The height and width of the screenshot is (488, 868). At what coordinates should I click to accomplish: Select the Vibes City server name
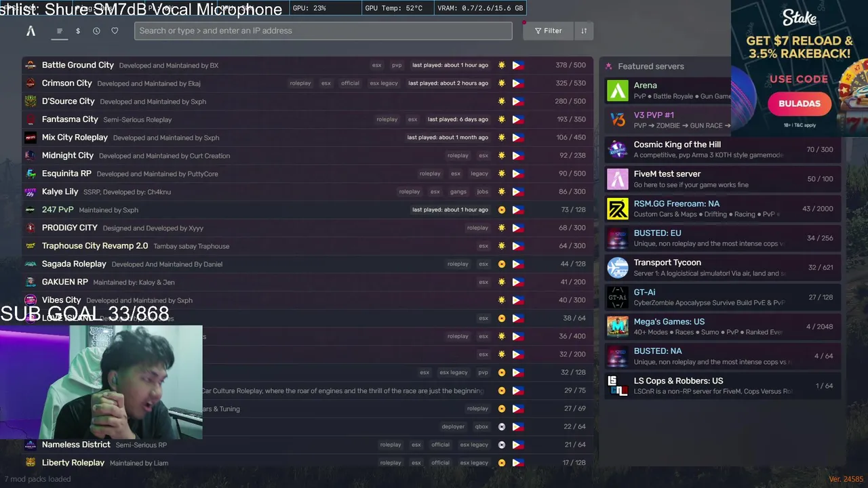(x=61, y=300)
